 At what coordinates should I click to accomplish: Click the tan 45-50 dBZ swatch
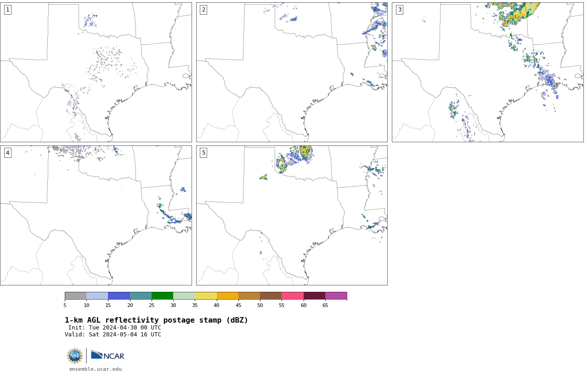[249, 296]
